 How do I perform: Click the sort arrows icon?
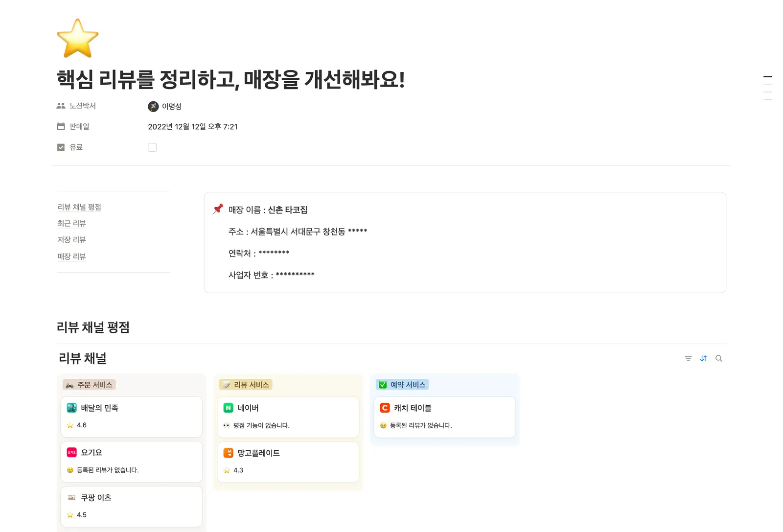[703, 358]
